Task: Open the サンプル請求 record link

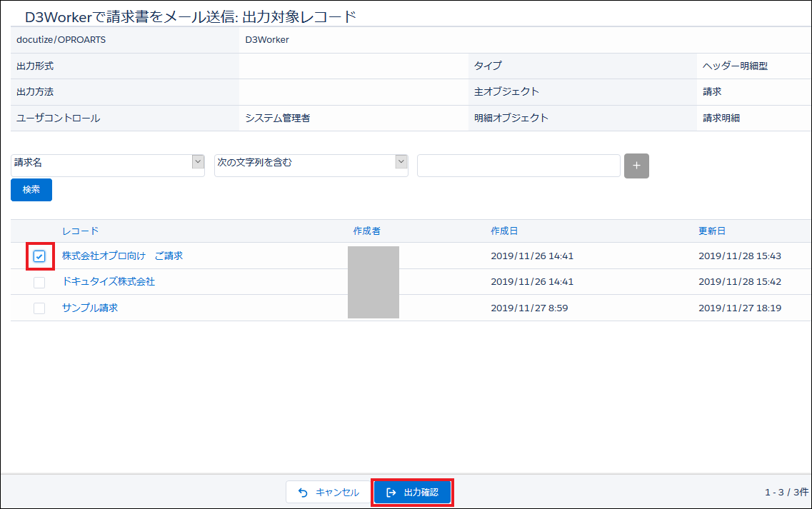Action: tap(90, 308)
